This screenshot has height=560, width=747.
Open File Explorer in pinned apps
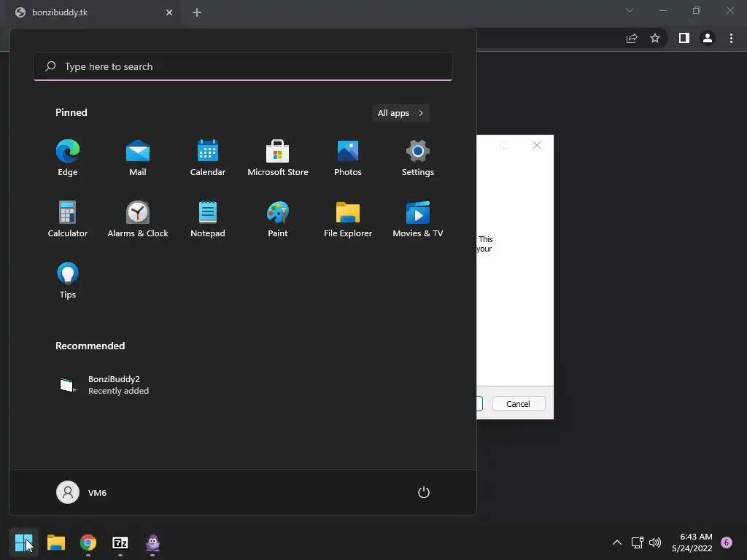coord(348,219)
